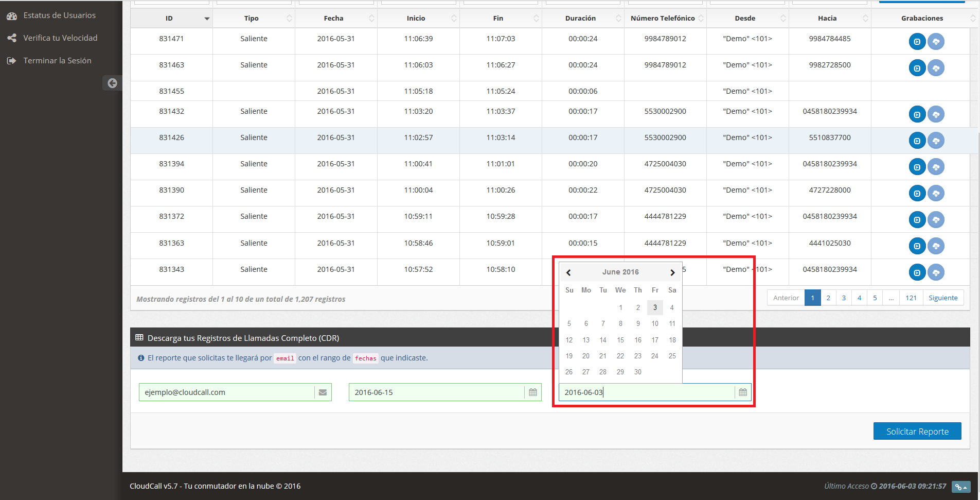The width and height of the screenshot is (980, 500).
Task: Open Estatus de Usuarios in sidebar
Action: point(51,15)
